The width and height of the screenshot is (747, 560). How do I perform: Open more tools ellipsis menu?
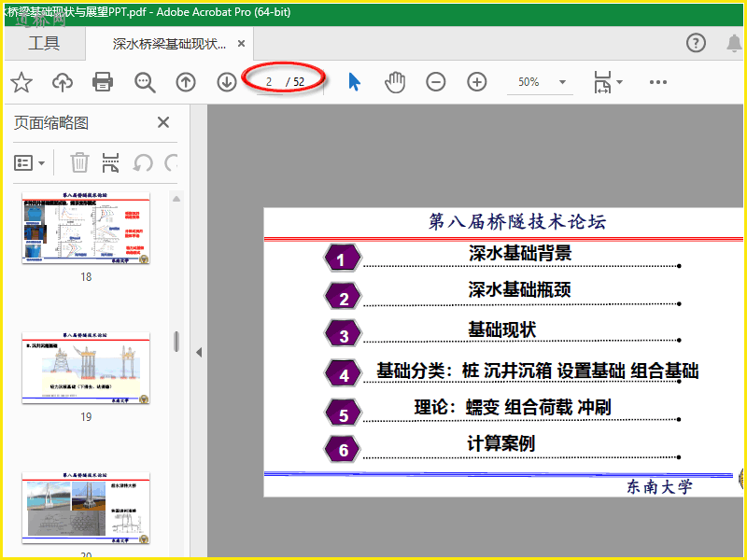click(658, 82)
